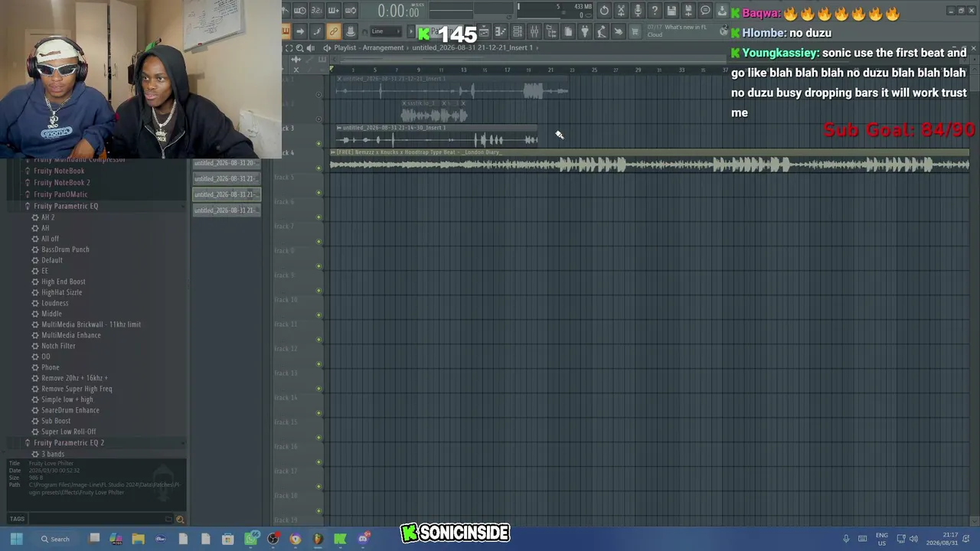Open the arrow after the Insert 1 clip name

point(537,47)
